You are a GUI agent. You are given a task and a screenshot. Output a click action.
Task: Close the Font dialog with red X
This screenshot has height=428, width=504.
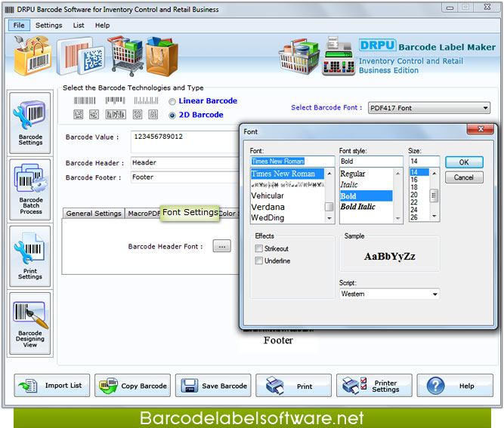coord(481,129)
